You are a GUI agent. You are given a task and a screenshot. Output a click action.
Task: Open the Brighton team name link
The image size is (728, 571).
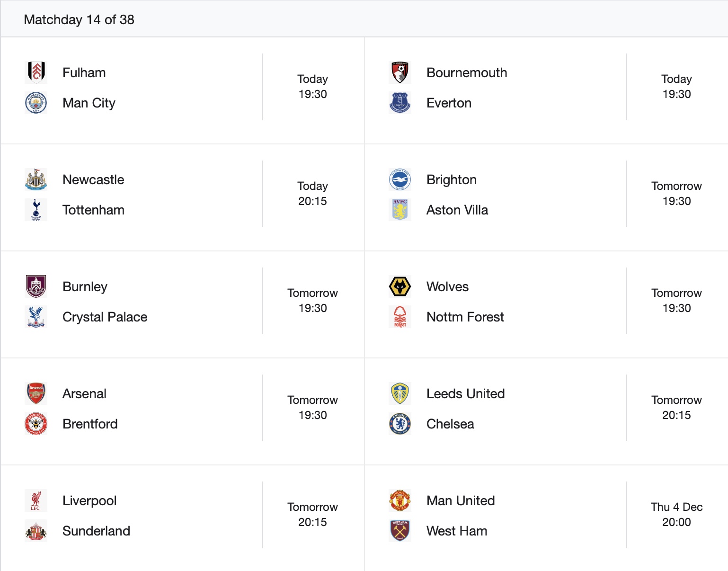tap(451, 180)
